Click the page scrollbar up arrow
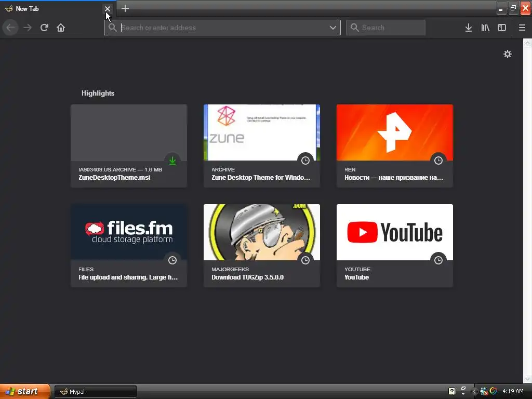532x399 pixels. point(527,43)
